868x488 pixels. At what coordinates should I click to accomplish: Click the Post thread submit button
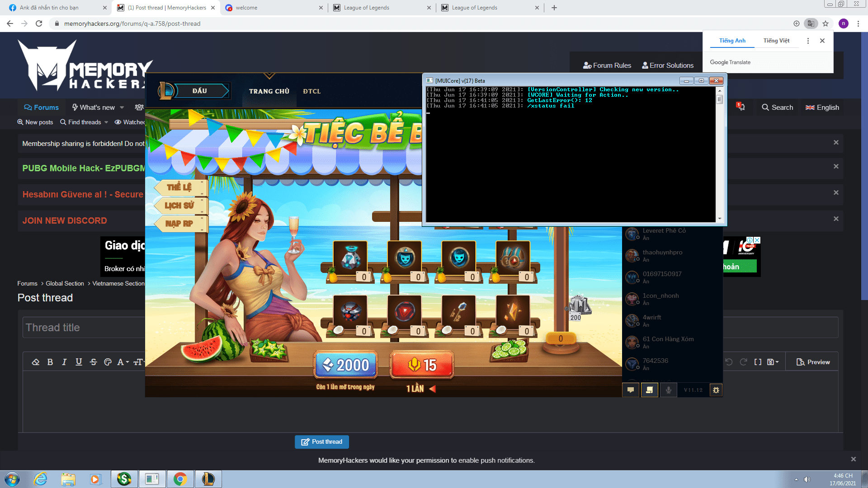(322, 442)
